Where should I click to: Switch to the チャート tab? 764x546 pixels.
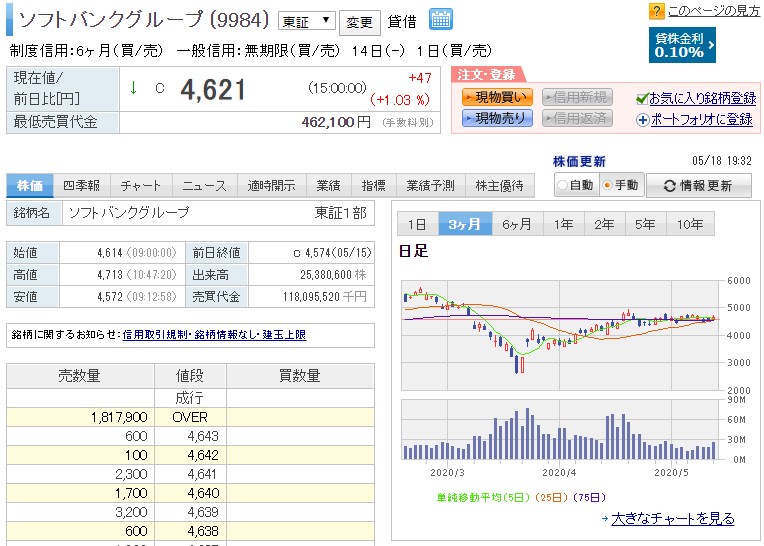click(x=140, y=186)
